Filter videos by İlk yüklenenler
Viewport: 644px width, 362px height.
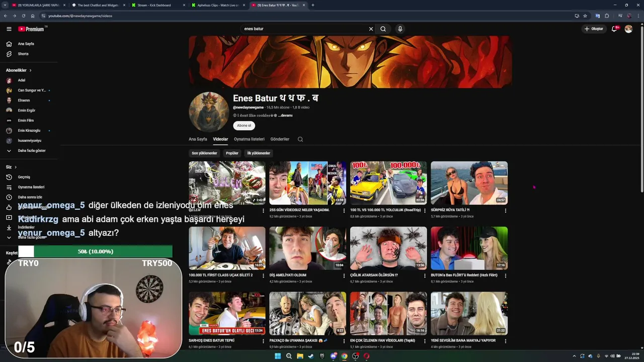click(259, 153)
